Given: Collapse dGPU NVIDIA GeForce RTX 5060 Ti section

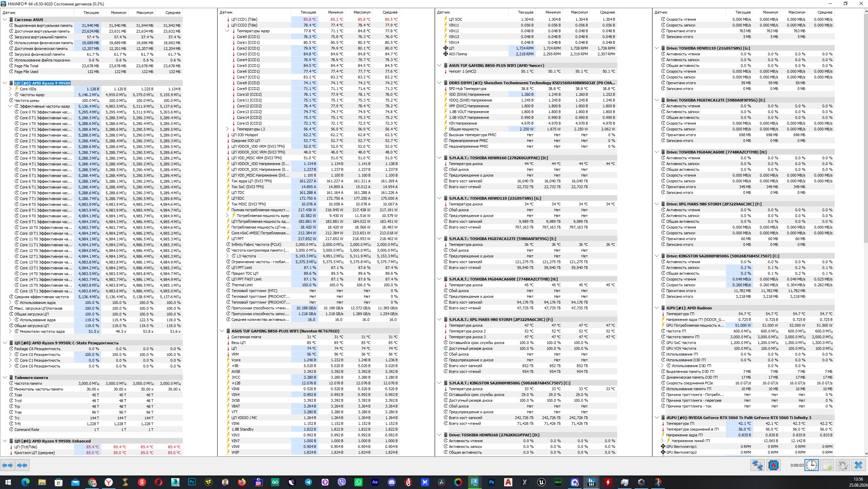Looking at the screenshot, I should click(x=657, y=418).
